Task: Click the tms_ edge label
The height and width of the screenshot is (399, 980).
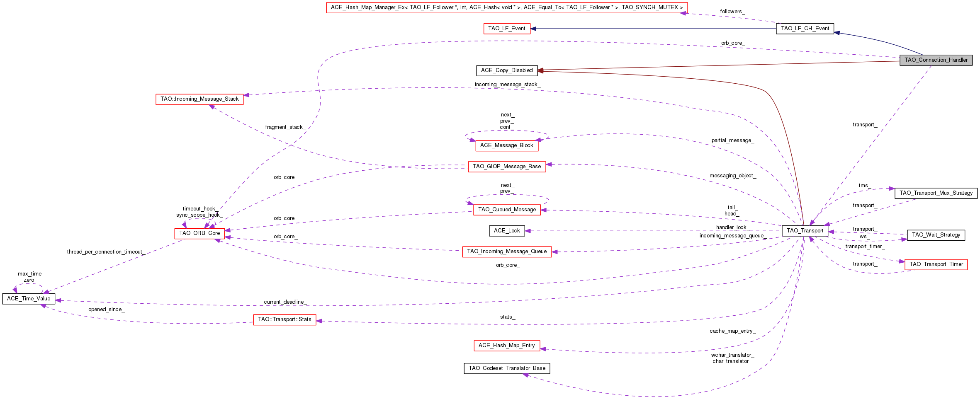Action: pyautogui.click(x=865, y=186)
